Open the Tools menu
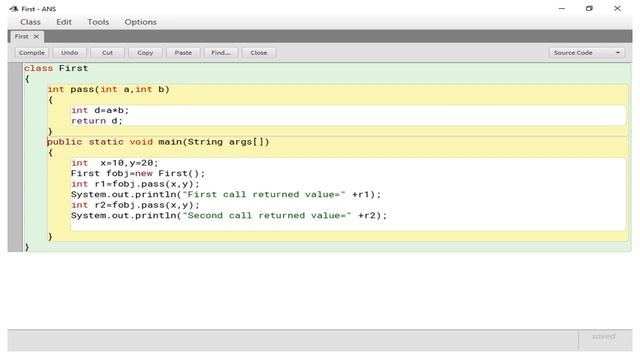Image resolution: width=640 pixels, height=360 pixels. point(98,22)
